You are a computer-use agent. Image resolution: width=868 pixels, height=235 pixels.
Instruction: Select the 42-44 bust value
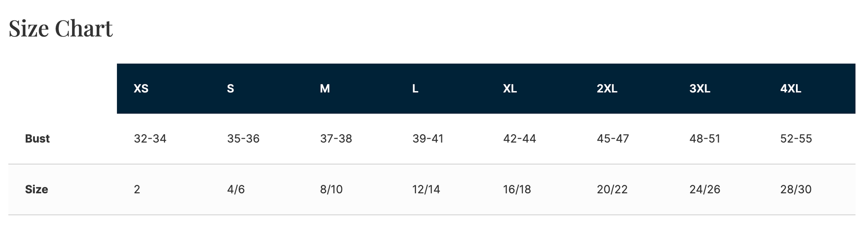520,139
